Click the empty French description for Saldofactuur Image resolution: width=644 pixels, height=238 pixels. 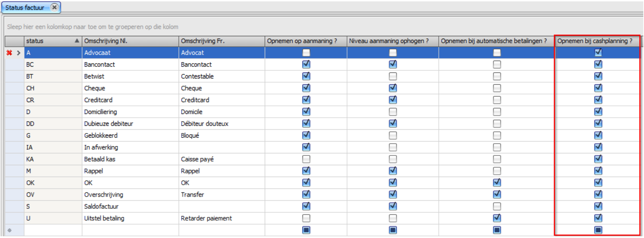click(221, 207)
